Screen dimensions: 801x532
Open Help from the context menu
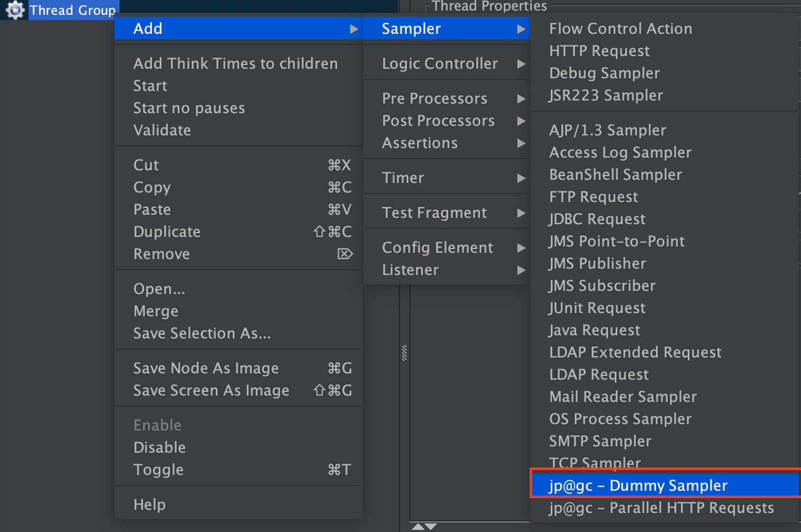[239, 505]
